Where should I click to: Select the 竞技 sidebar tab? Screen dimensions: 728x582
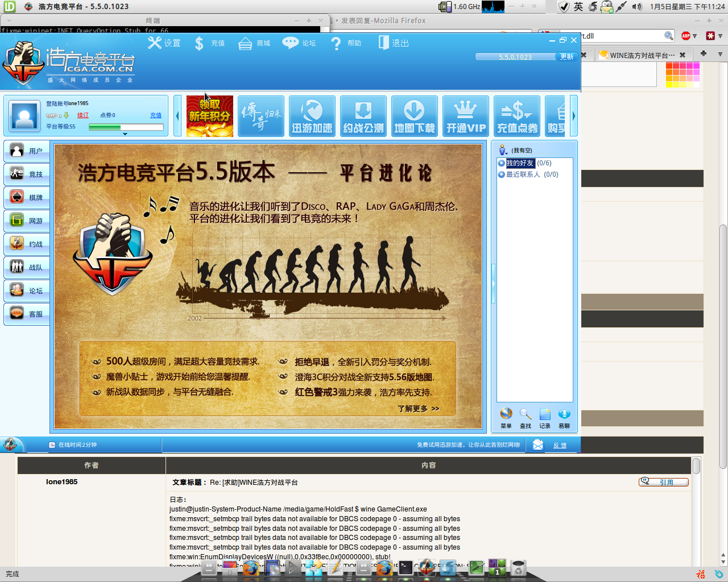(27, 174)
